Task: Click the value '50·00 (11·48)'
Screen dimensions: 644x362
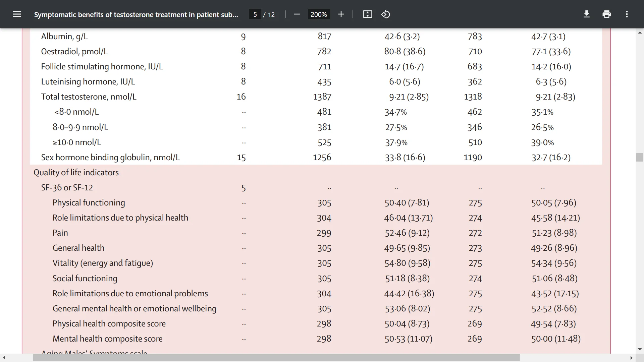Action: click(556, 339)
